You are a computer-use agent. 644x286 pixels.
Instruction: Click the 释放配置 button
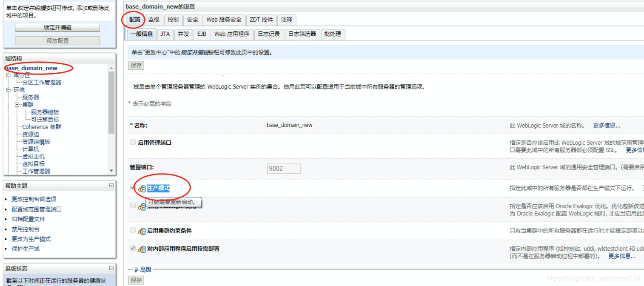tap(57, 40)
